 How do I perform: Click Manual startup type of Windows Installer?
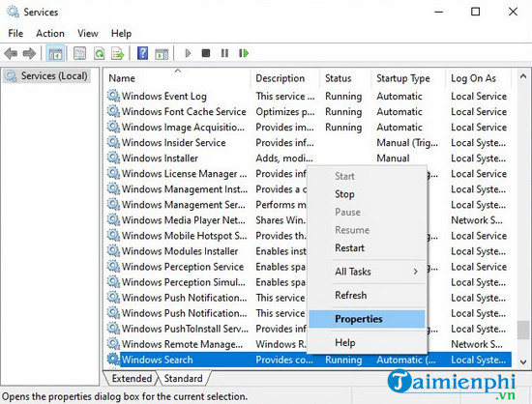pyautogui.click(x=393, y=158)
